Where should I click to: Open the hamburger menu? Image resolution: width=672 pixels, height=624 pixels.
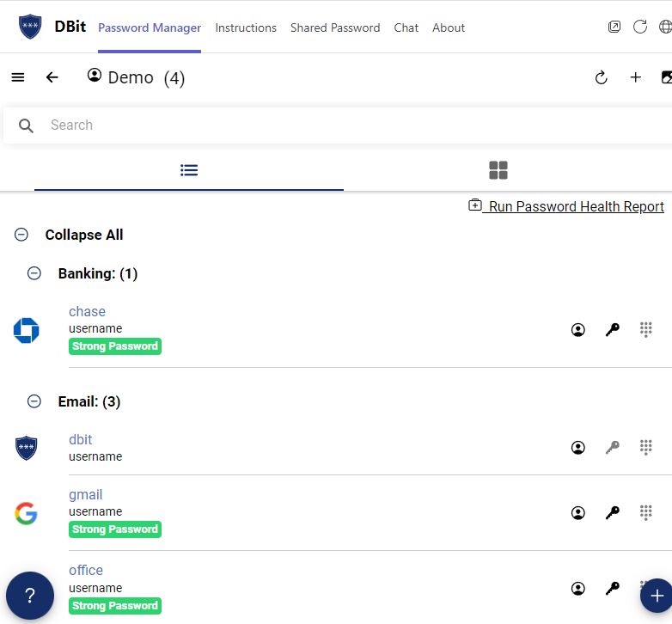pyautogui.click(x=17, y=77)
